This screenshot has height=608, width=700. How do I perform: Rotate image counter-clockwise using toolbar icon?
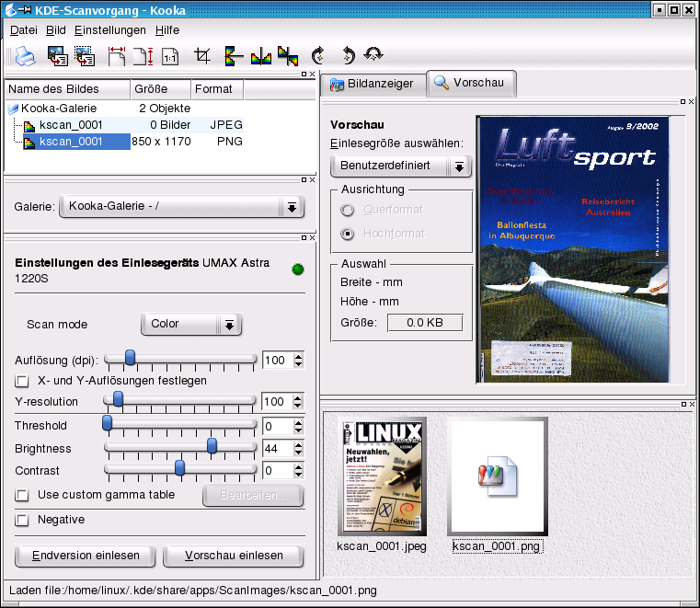348,57
